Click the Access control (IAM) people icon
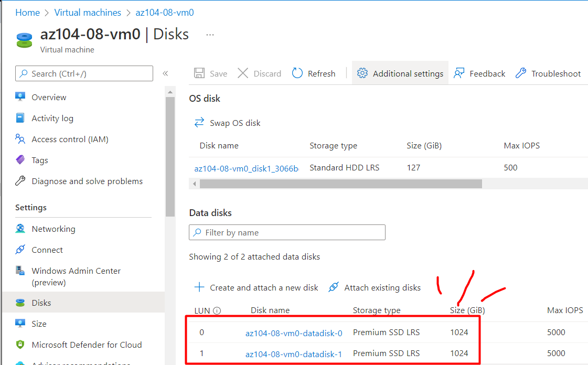The image size is (588, 365). (20, 139)
